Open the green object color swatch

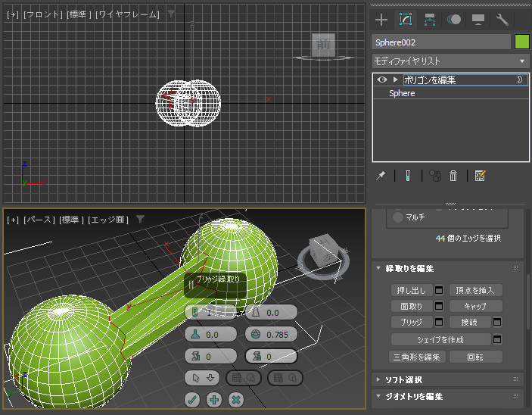[522, 42]
